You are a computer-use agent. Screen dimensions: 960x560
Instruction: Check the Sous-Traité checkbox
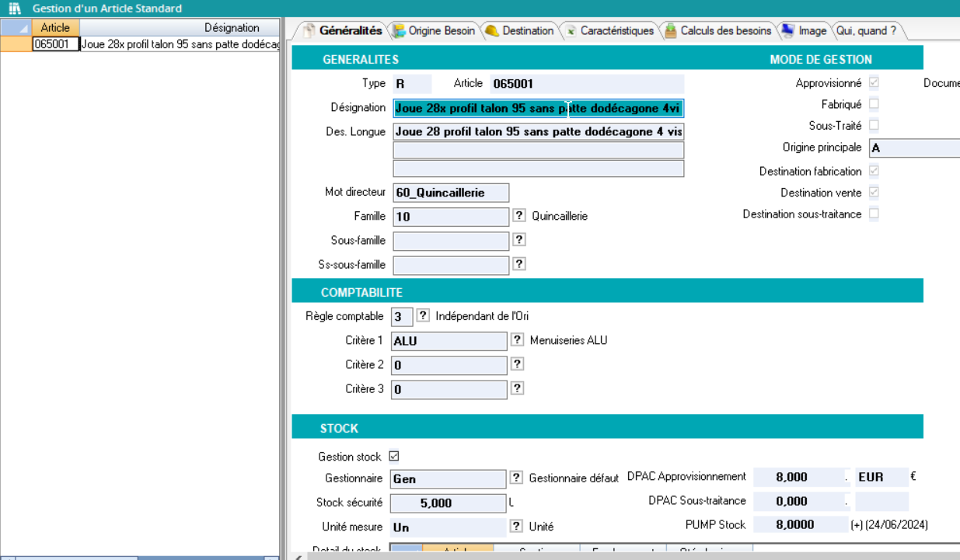click(x=874, y=125)
